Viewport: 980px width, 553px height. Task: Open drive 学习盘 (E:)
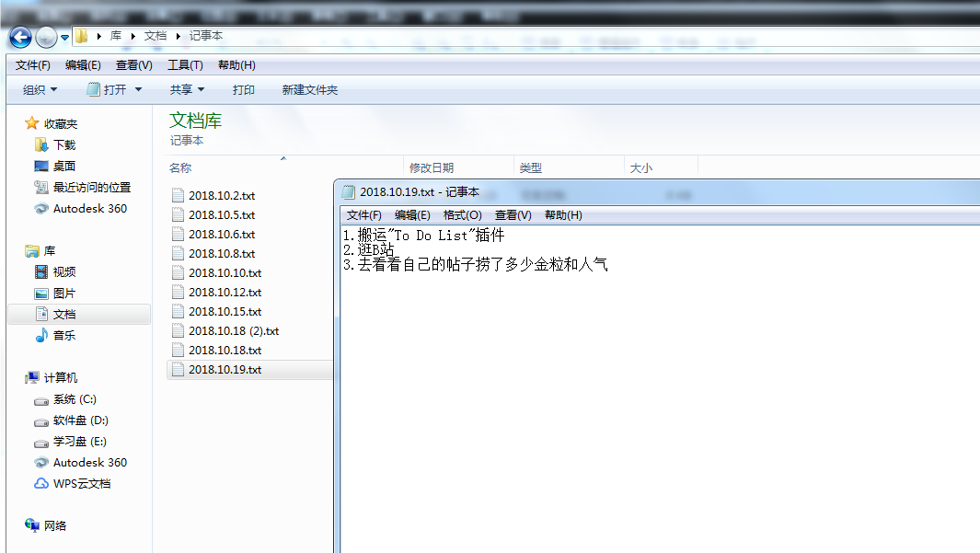coord(79,442)
